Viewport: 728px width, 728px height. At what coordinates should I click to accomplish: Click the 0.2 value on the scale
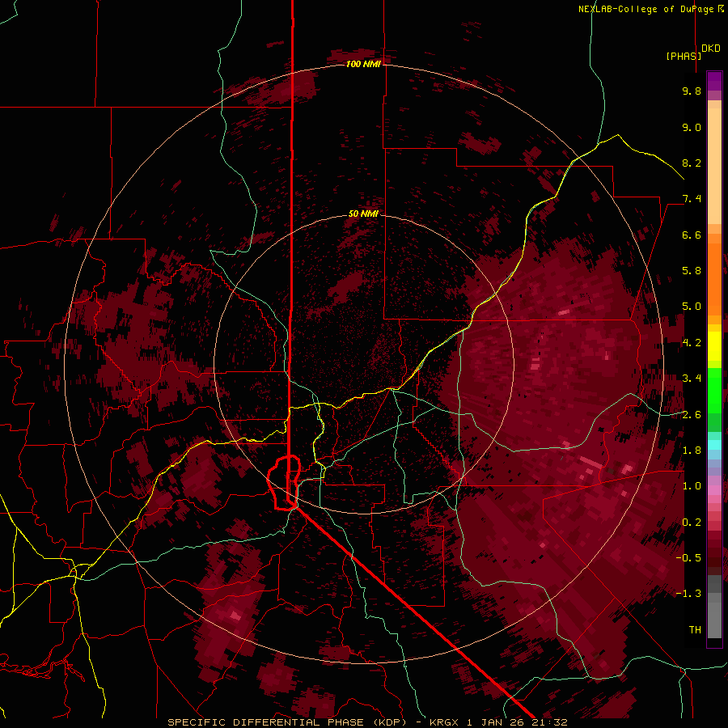(x=692, y=523)
